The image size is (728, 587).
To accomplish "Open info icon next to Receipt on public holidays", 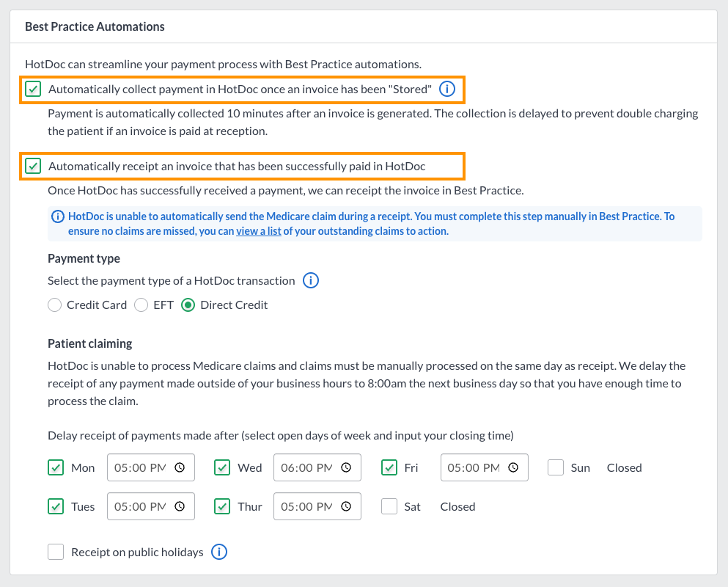I will (x=219, y=552).
